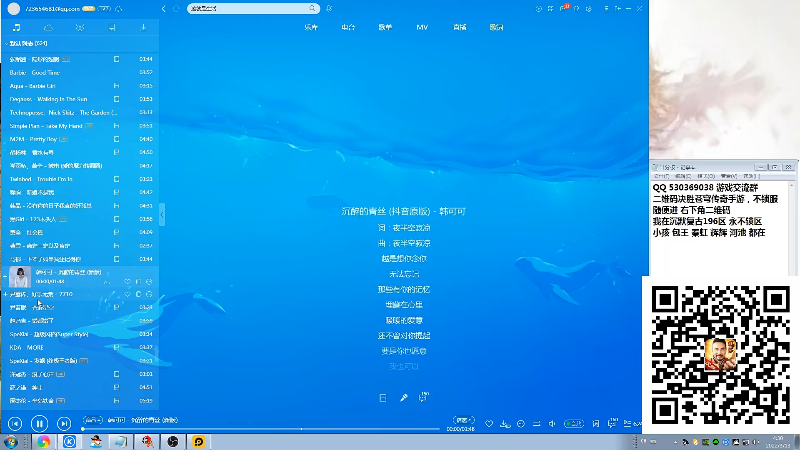Expand the hovered song with plus sign
The image size is (800, 450).
tap(5, 294)
